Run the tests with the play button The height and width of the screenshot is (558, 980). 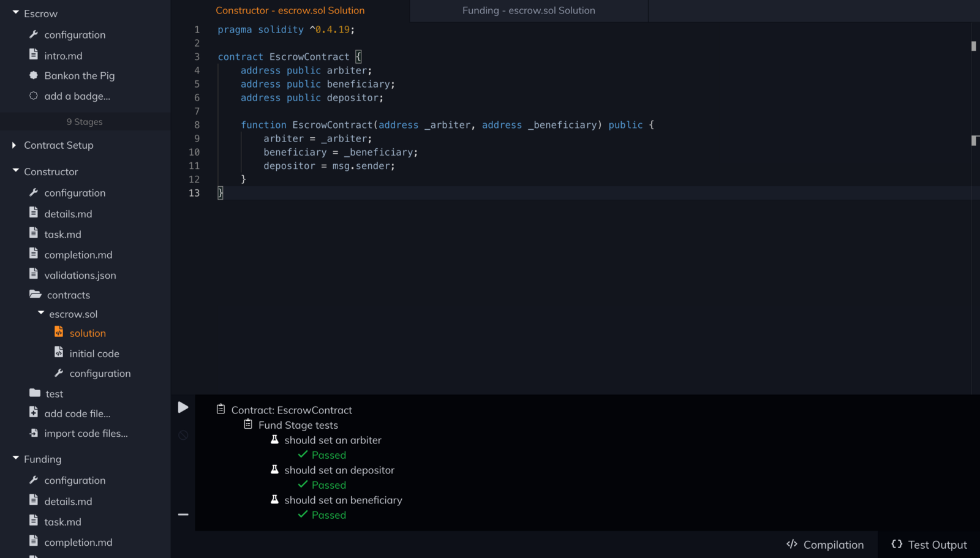pyautogui.click(x=183, y=407)
